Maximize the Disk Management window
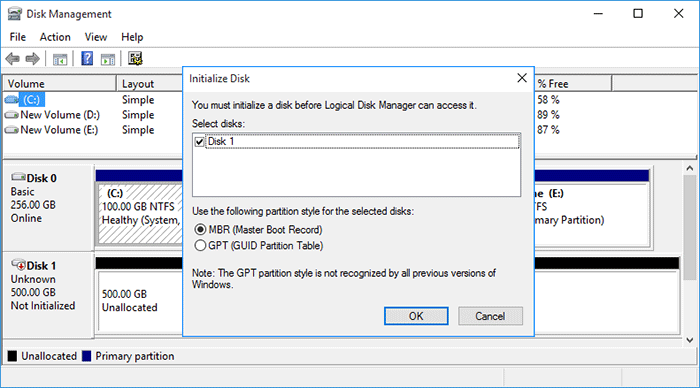The image size is (700, 388). (638, 14)
